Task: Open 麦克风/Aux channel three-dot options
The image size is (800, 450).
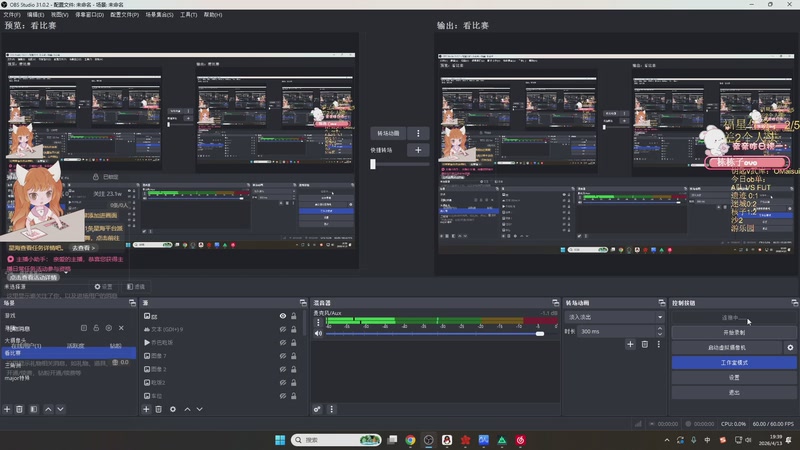Action: 318,322
